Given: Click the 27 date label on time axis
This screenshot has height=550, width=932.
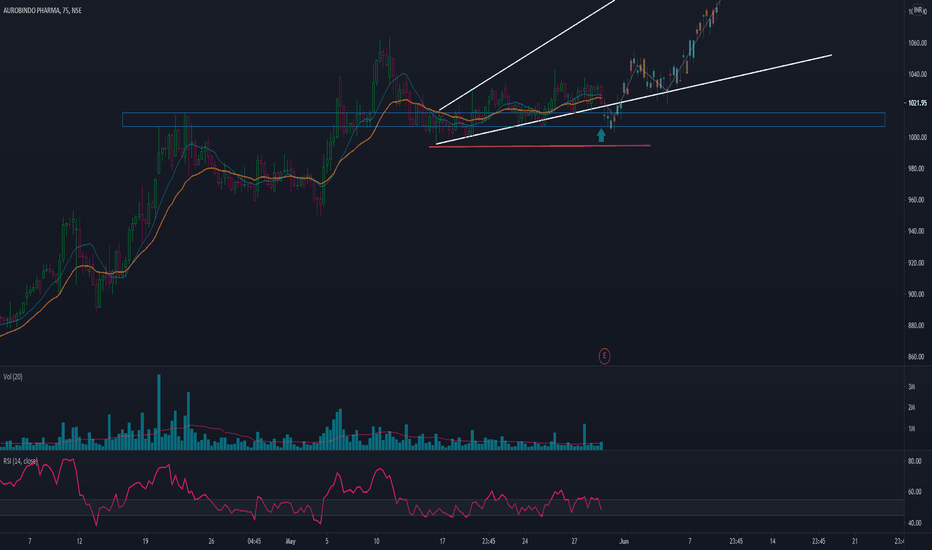Looking at the screenshot, I should click(x=574, y=542).
